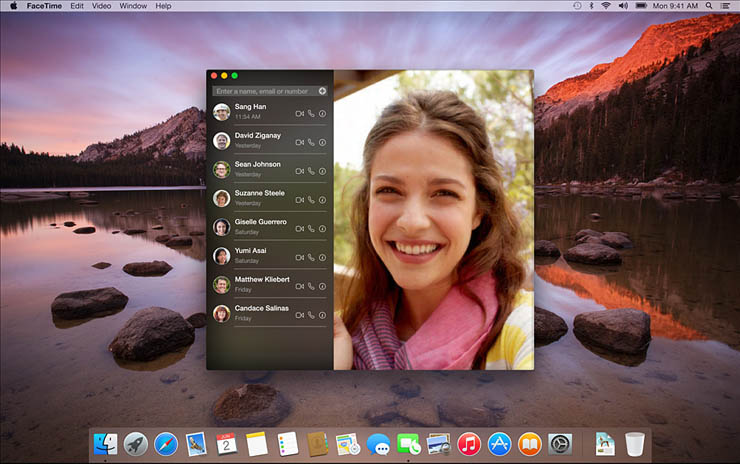The width and height of the screenshot is (740, 464).
Task: Open the Video menu
Action: (102, 6)
